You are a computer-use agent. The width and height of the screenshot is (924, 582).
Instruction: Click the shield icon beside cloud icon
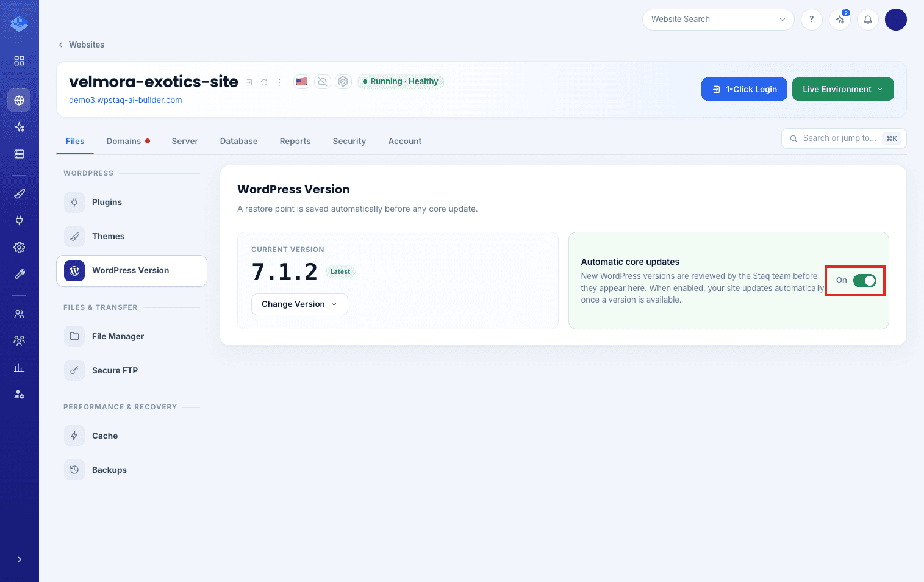[343, 81]
